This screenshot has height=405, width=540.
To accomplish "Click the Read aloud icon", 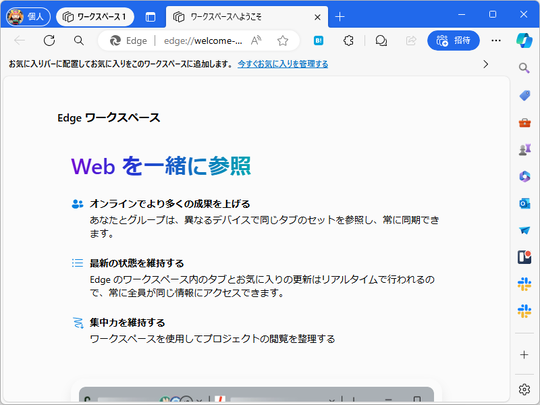I will 256,41.
